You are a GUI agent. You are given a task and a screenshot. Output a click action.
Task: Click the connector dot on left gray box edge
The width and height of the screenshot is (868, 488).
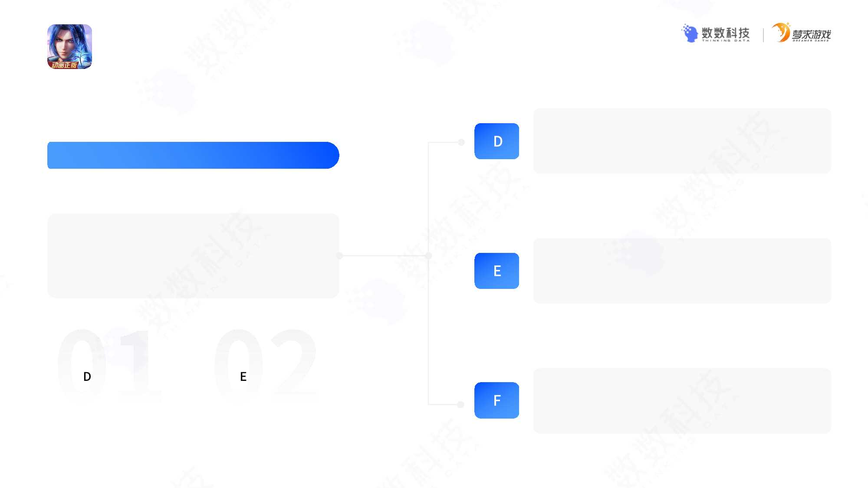click(x=340, y=256)
